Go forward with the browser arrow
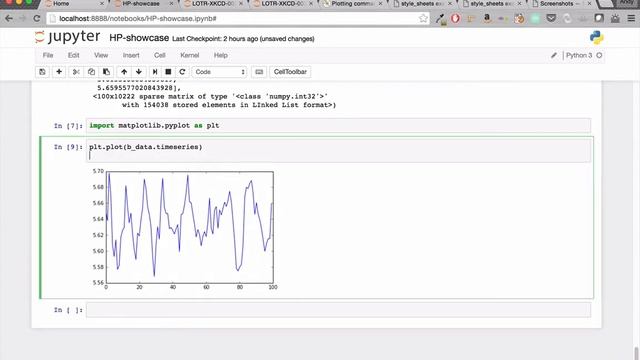 (x=22, y=18)
